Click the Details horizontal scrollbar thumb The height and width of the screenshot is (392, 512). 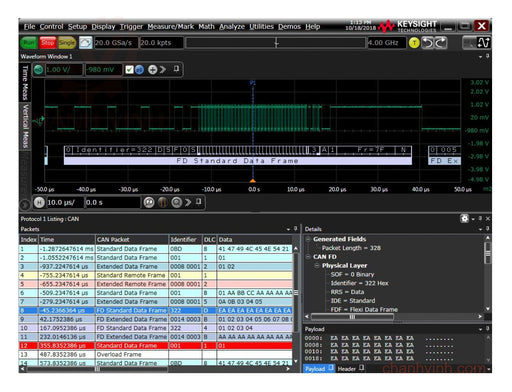click(352, 317)
